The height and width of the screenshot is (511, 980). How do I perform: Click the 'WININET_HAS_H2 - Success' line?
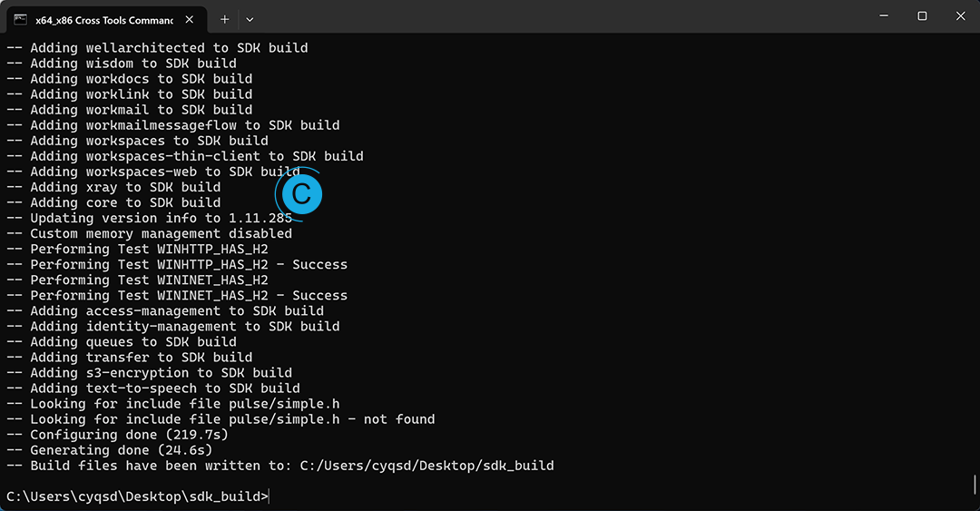[x=189, y=295]
